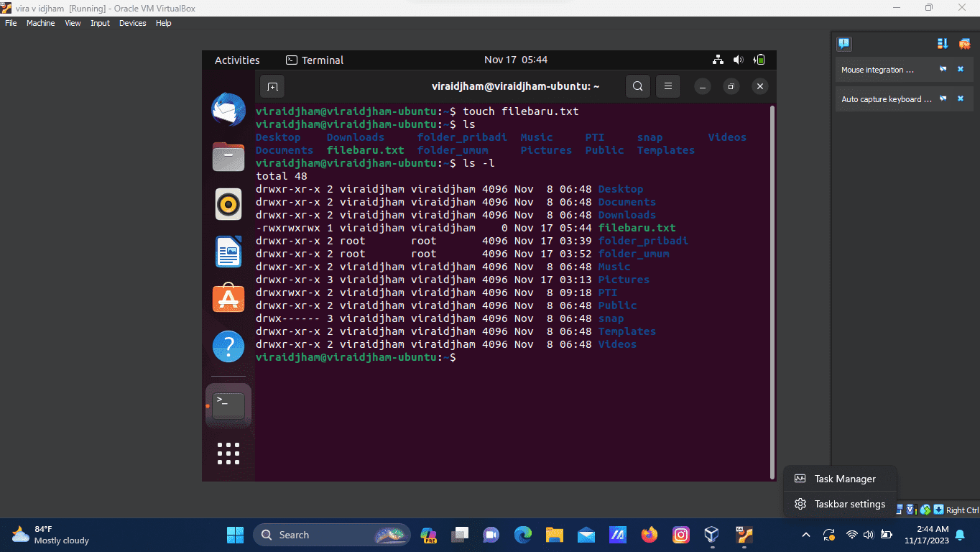Click the Windows taskbar Search box

pyautogui.click(x=332, y=535)
